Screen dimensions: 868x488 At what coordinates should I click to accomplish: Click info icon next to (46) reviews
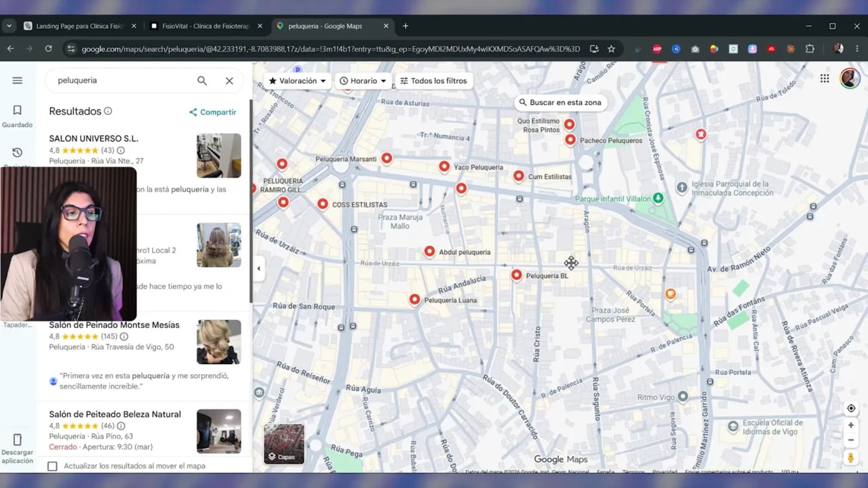pos(121,426)
